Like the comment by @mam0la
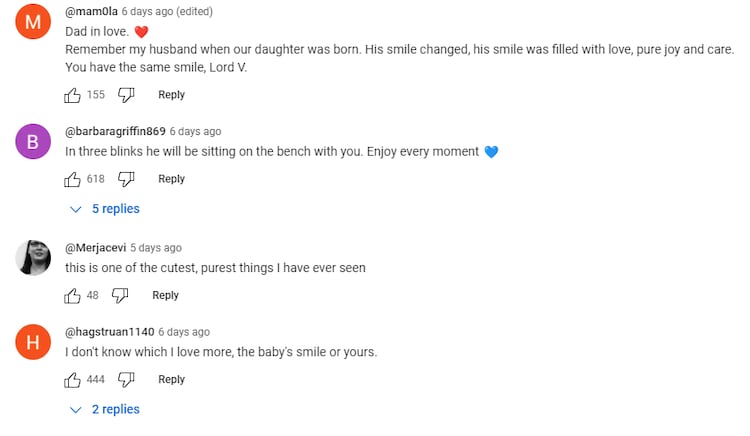 pyautogui.click(x=73, y=95)
